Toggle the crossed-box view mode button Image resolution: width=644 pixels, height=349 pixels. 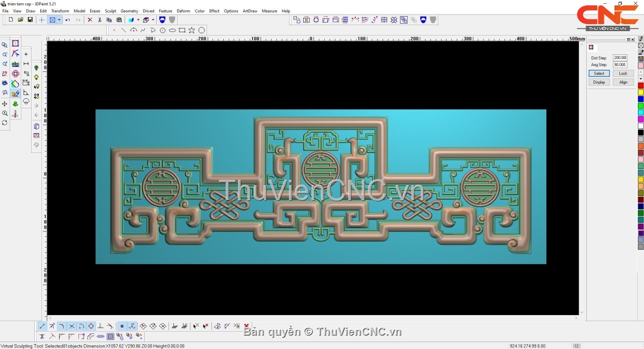52,20
